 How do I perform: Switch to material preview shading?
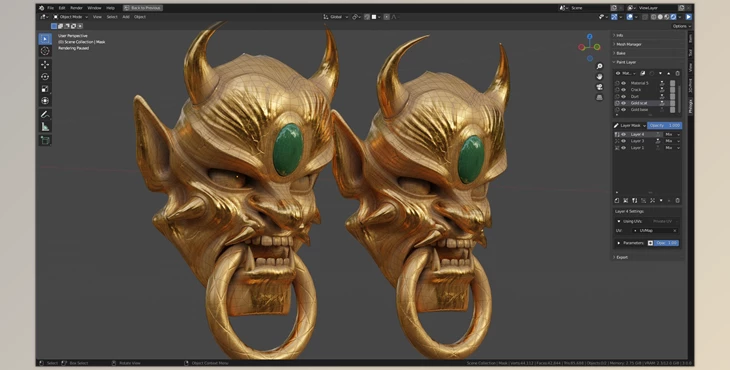click(x=667, y=17)
